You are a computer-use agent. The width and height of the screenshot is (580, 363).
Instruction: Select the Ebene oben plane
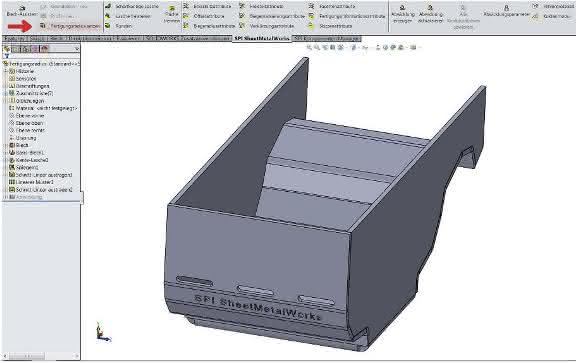point(26,123)
